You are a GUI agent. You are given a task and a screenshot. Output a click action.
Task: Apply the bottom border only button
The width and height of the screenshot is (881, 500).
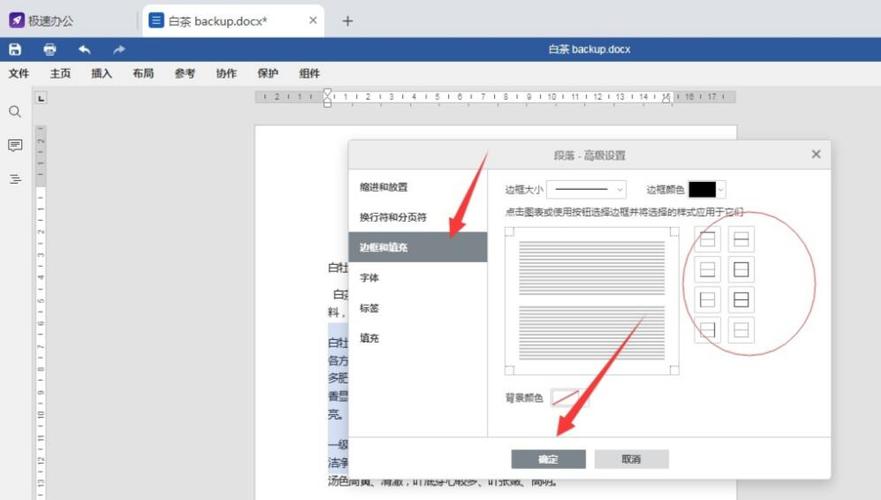(707, 270)
